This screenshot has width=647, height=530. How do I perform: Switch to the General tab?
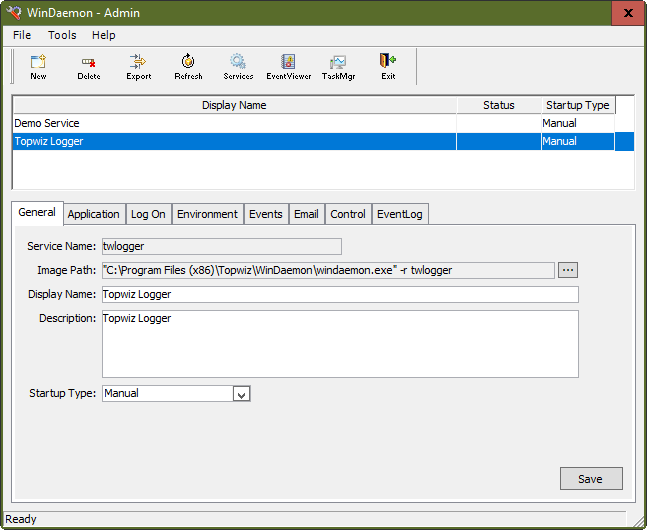[x=37, y=213]
